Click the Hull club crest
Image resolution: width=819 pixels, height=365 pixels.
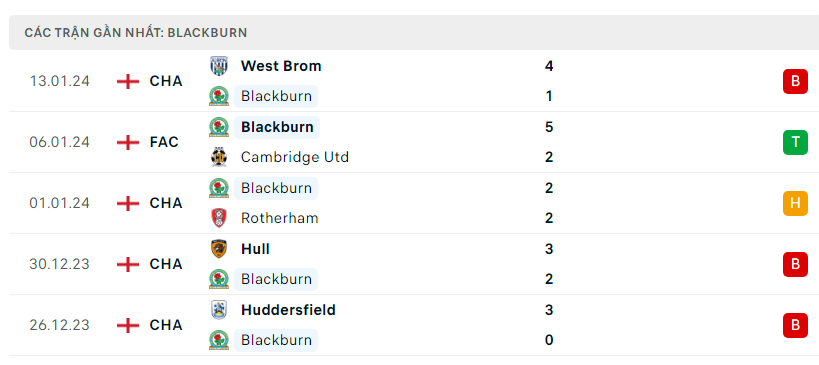(219, 249)
